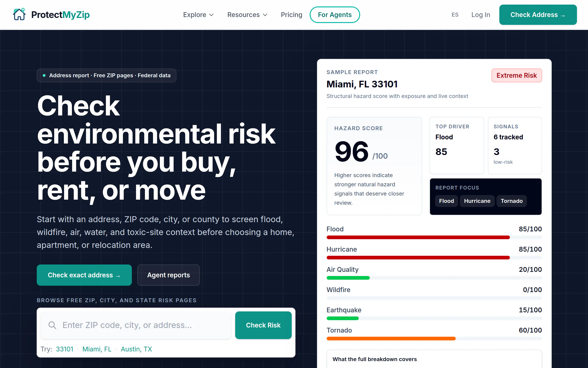588x368 pixels.
Task: Click the Signals '6 tracked' card
Action: [x=515, y=146]
